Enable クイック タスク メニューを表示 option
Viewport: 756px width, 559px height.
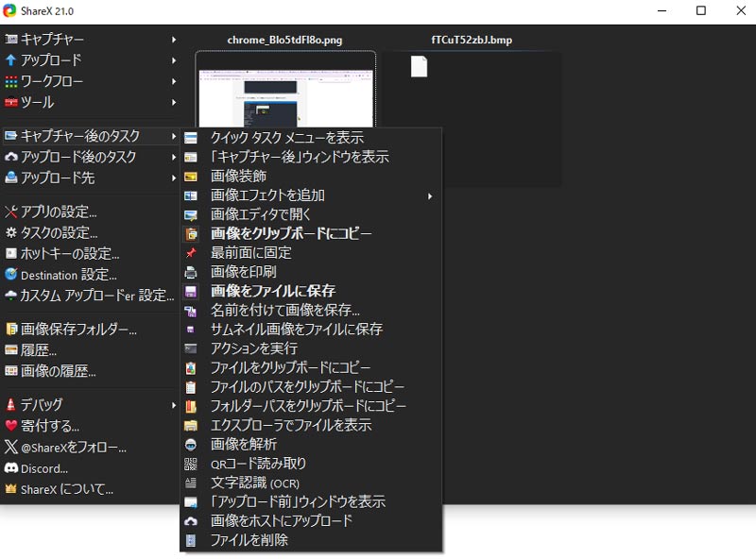pyautogui.click(x=311, y=138)
